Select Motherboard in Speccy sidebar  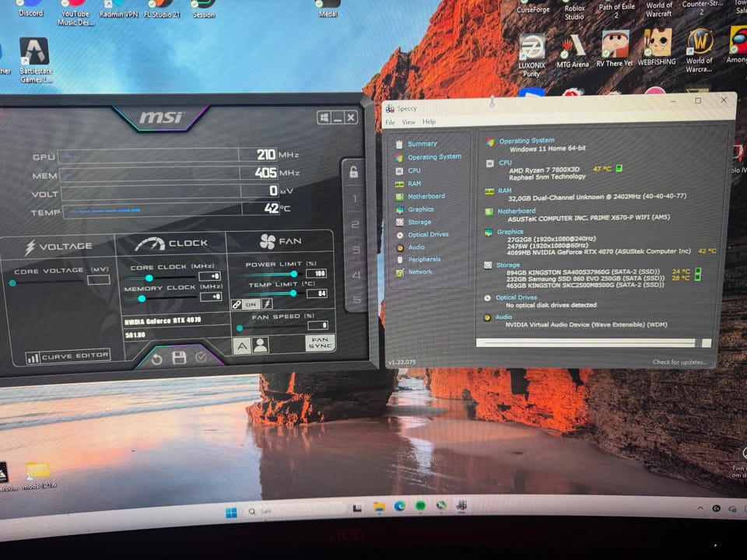pyautogui.click(x=426, y=196)
